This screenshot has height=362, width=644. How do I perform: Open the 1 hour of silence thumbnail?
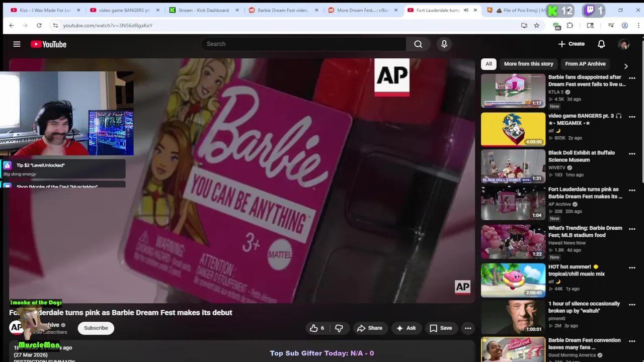click(x=513, y=317)
